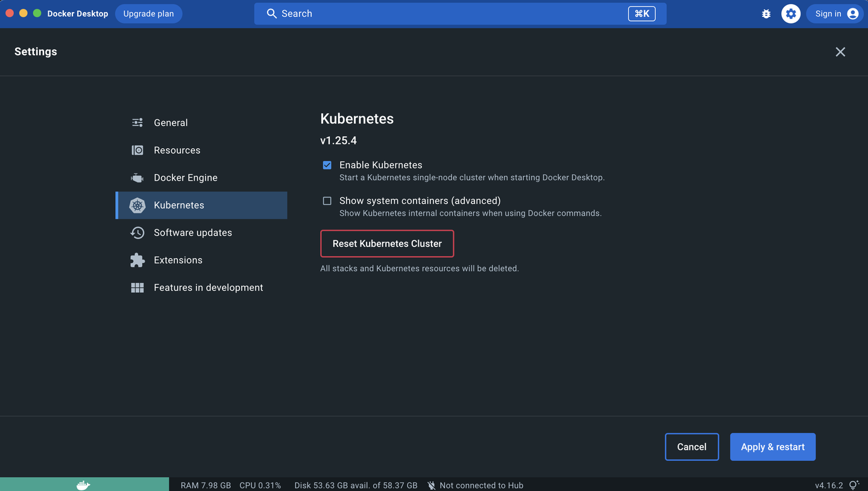Image resolution: width=868 pixels, height=491 pixels.
Task: Click the Docker whale icon in status bar
Action: 83,484
